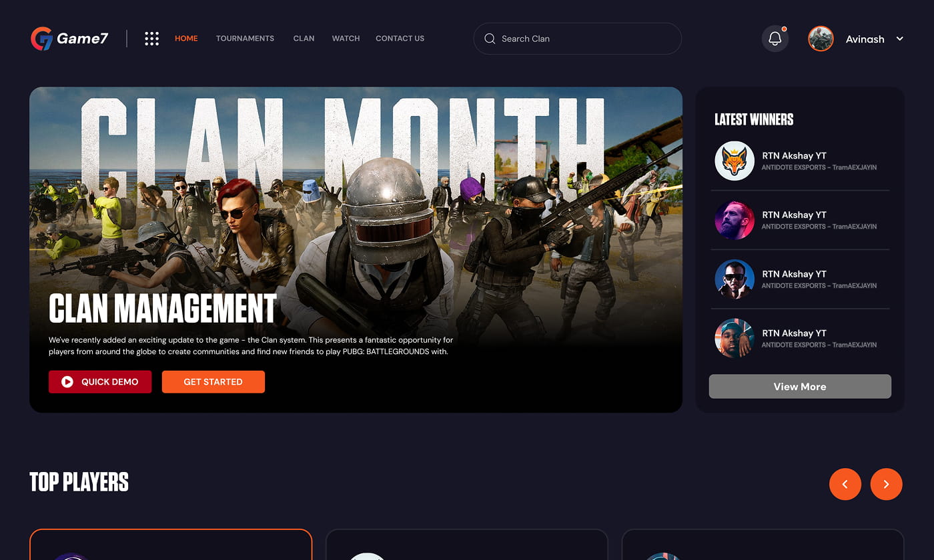The height and width of the screenshot is (560, 934).
Task: Open CONTACT US in the navigation
Action: point(400,39)
